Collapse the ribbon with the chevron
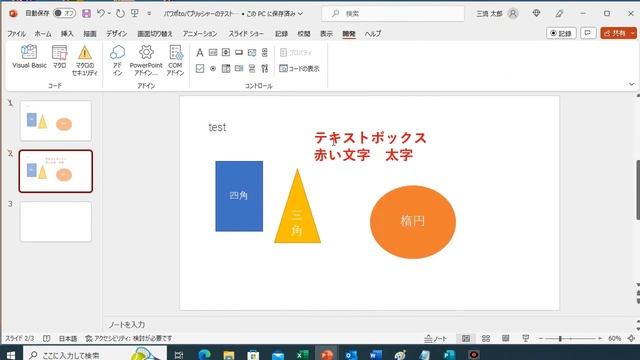640x360 pixels. click(x=631, y=84)
